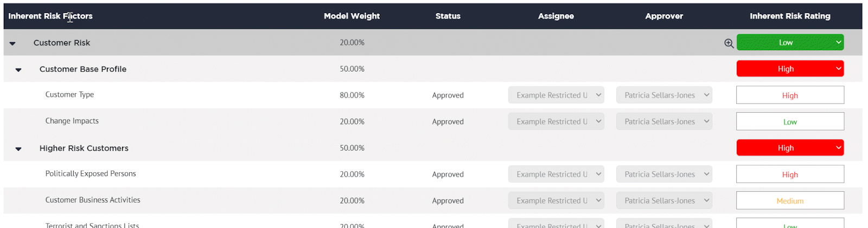
Task: Click the Model Weight column header
Action: point(352,16)
